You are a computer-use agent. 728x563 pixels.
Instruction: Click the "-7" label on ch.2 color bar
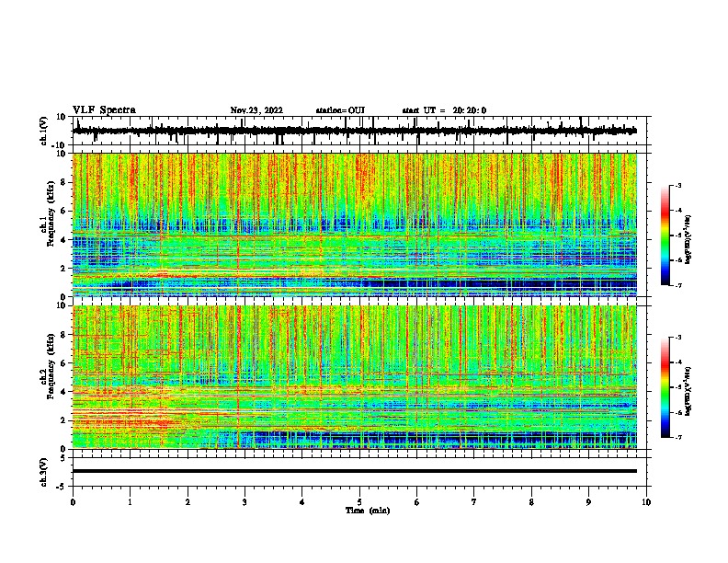[678, 437]
